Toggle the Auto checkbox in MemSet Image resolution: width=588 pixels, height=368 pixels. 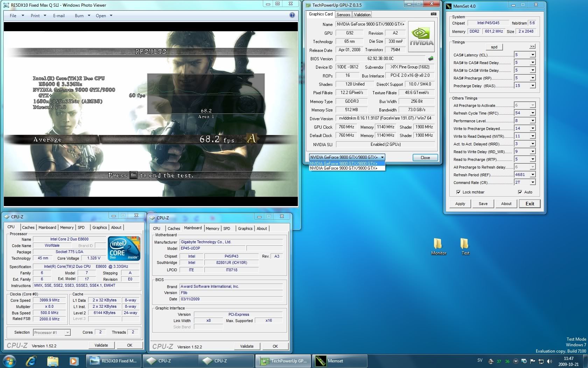(x=520, y=192)
